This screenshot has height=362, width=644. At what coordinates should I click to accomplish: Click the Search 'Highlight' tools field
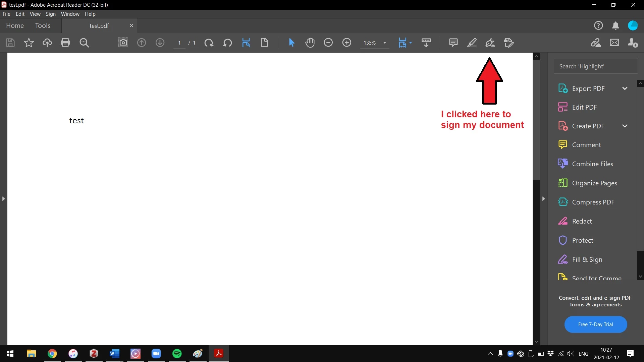[595, 66]
